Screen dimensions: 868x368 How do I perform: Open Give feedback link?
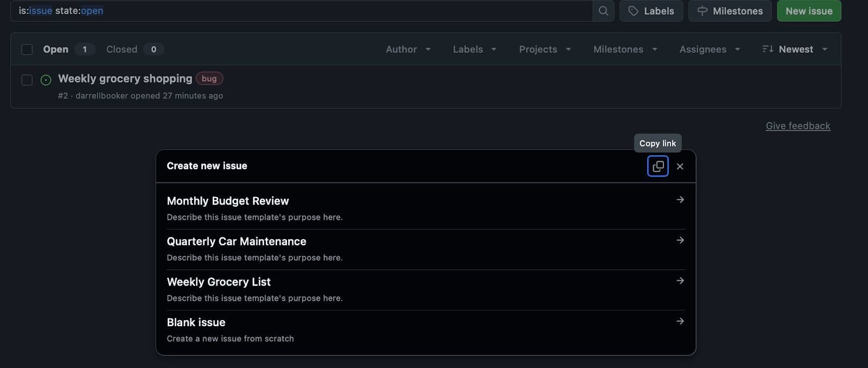[x=798, y=126]
